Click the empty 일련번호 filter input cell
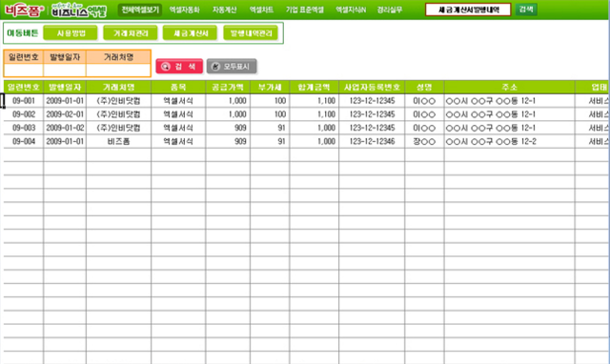This screenshot has width=610, height=364. click(x=24, y=71)
